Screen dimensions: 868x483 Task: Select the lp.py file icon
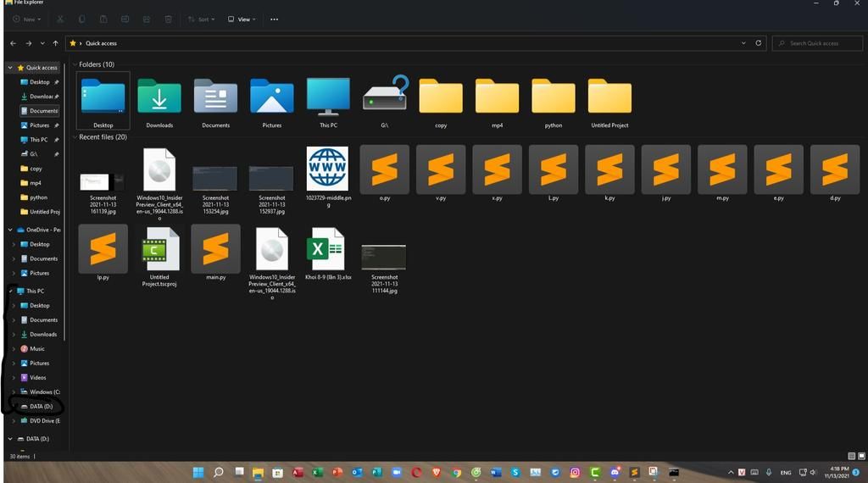click(x=103, y=249)
